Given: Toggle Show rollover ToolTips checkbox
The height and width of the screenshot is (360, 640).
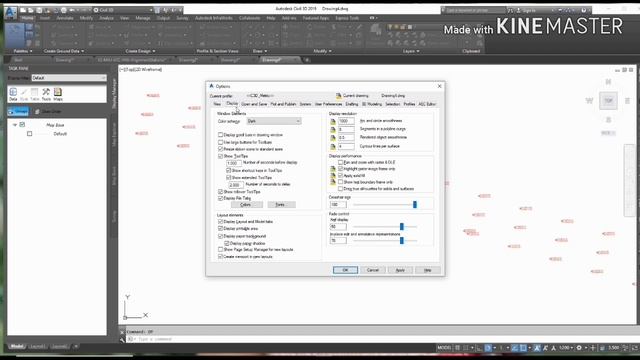Looking at the screenshot, I should coord(220,191).
